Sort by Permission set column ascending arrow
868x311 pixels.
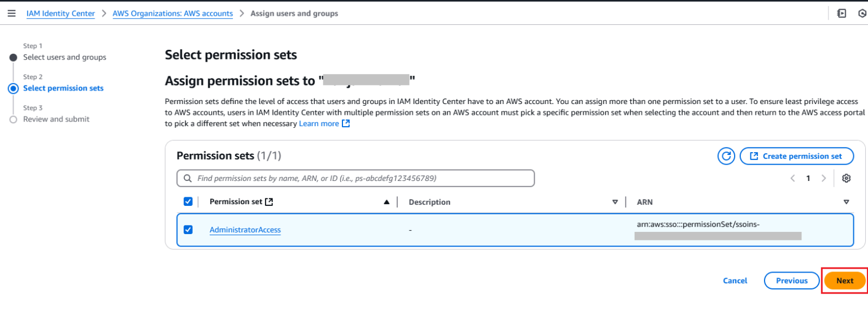coord(387,202)
